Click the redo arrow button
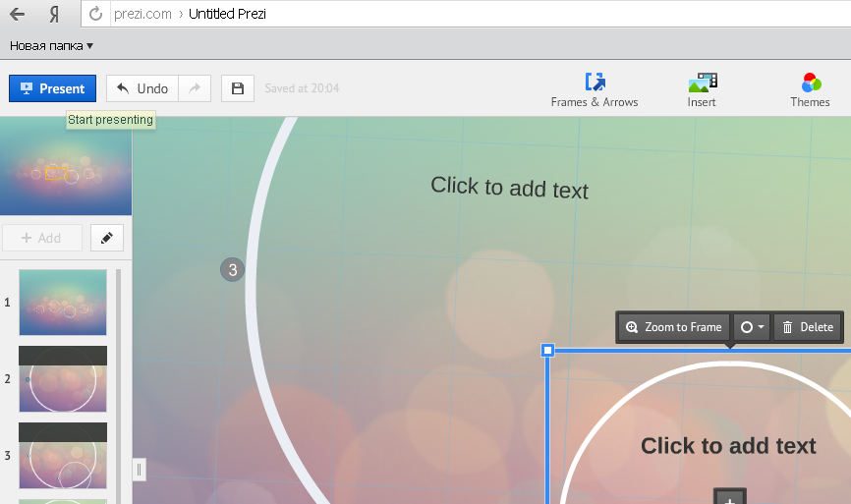This screenshot has height=504, width=851. (195, 88)
